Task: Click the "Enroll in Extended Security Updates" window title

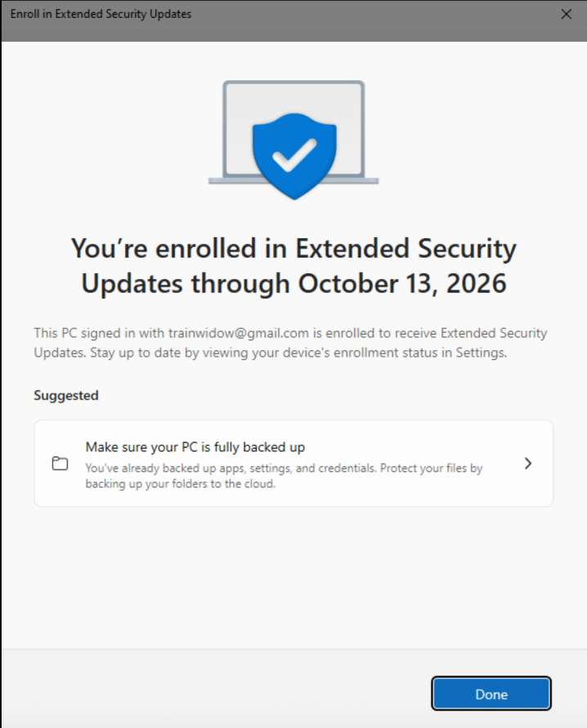Action: pyautogui.click(x=101, y=15)
